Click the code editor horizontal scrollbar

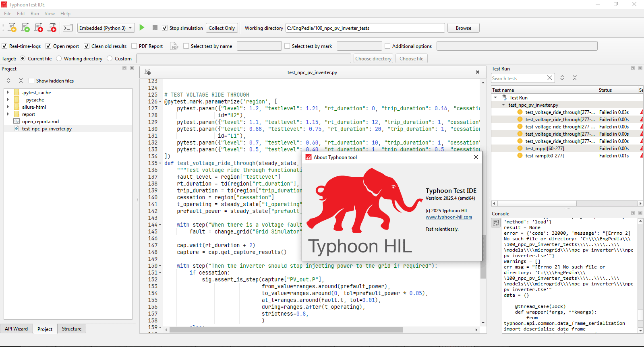(x=286, y=330)
